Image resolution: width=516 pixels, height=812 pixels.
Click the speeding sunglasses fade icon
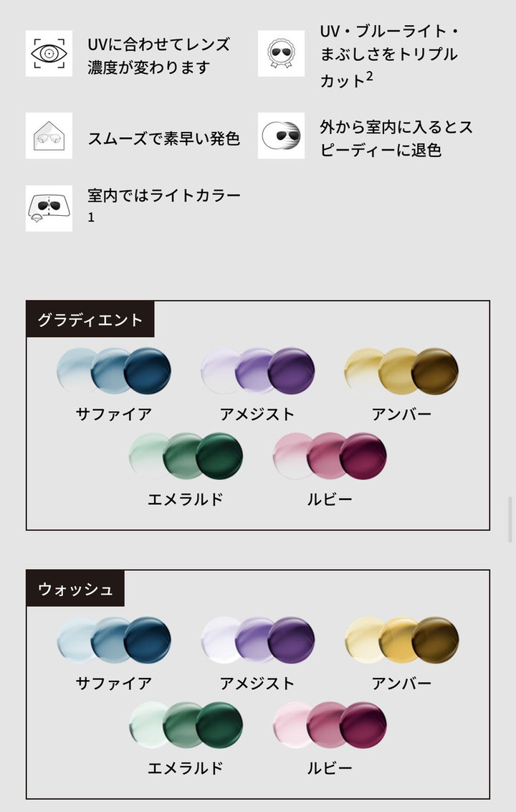pos(281,136)
